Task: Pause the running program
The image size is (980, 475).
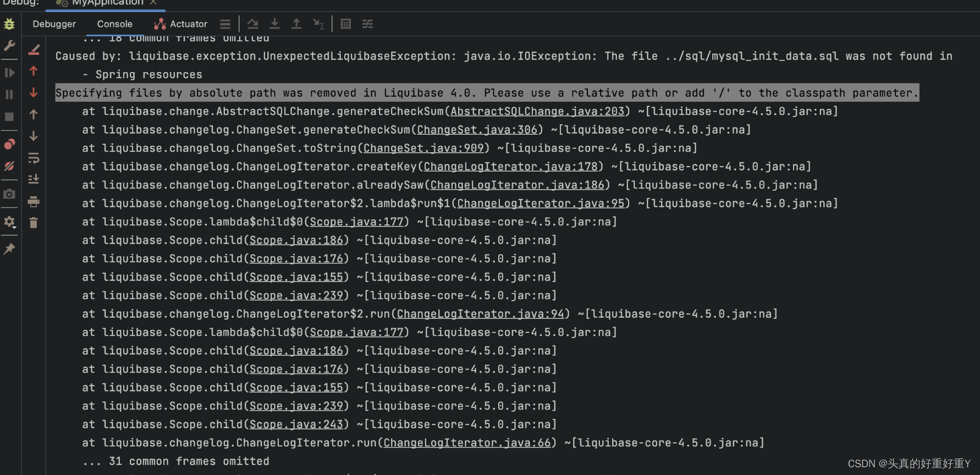Action: point(9,94)
